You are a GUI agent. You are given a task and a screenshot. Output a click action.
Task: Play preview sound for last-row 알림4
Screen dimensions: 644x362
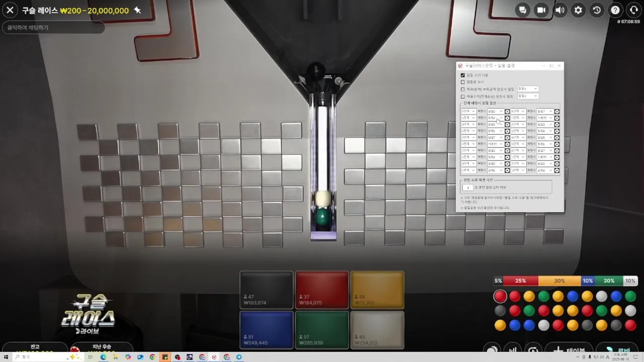[x=557, y=170]
